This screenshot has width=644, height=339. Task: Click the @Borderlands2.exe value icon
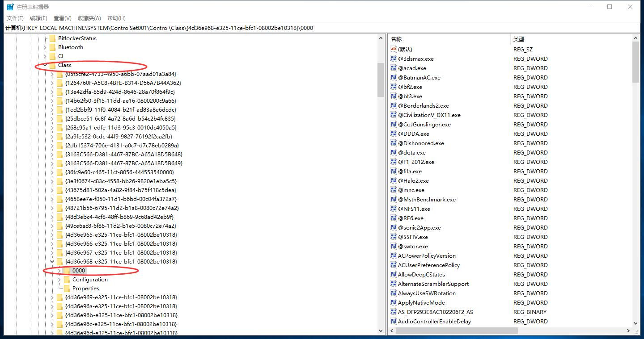(394, 105)
